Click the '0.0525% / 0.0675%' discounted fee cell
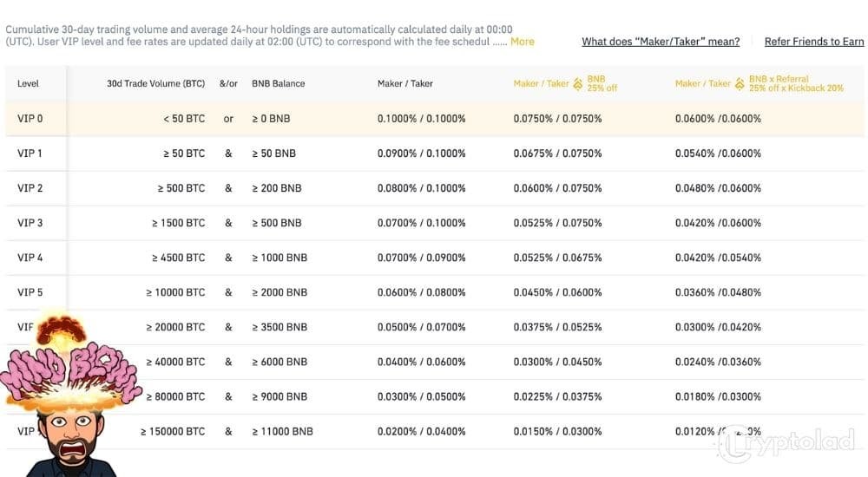This screenshot has width=868, height=477. (557, 258)
